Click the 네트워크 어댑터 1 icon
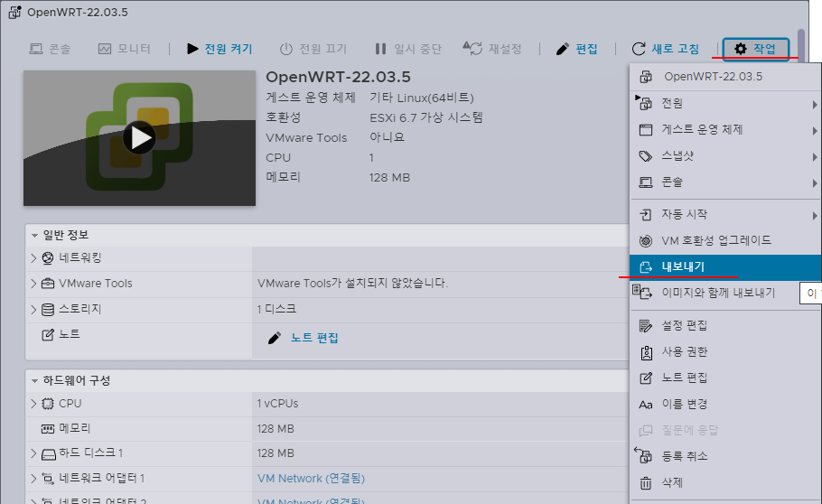822x504 pixels. pos(48,479)
